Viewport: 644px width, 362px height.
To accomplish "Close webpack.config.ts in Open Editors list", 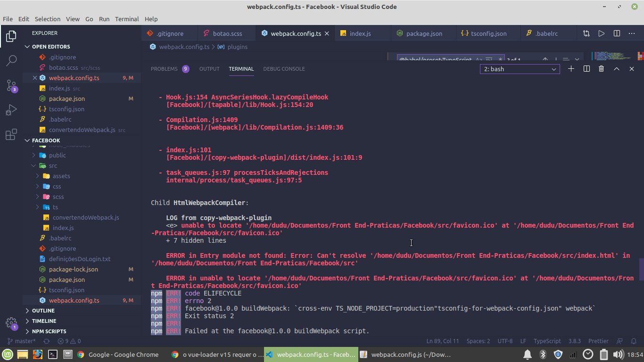I will pyautogui.click(x=35, y=78).
